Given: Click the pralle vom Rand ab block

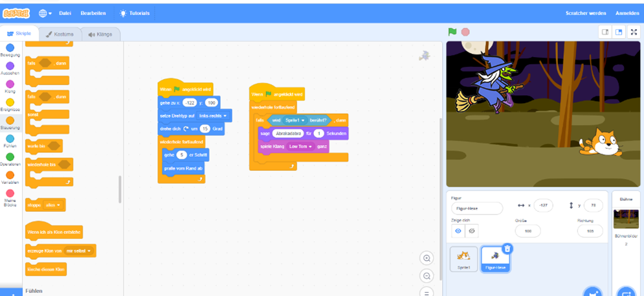Looking at the screenshot, I should (x=183, y=168).
